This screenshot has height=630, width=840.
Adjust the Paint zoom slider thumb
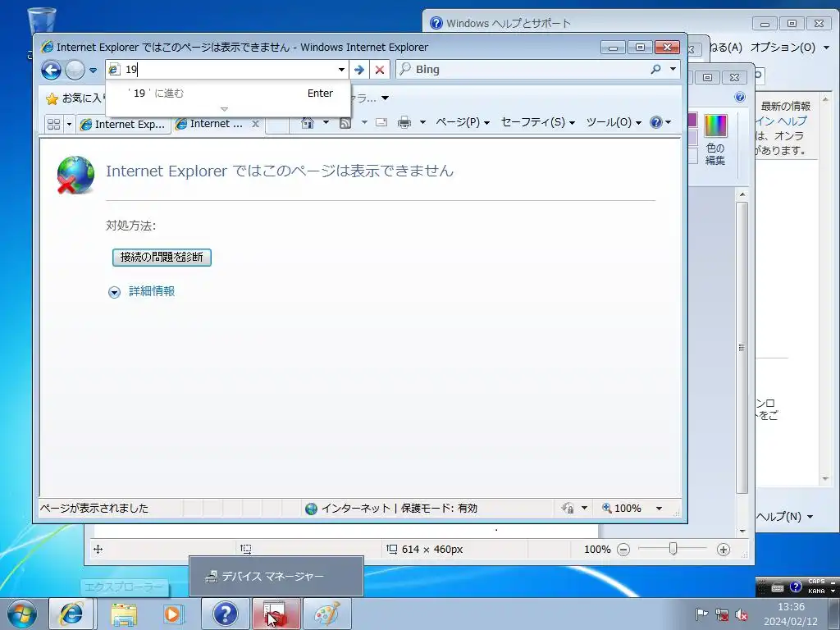(673, 549)
